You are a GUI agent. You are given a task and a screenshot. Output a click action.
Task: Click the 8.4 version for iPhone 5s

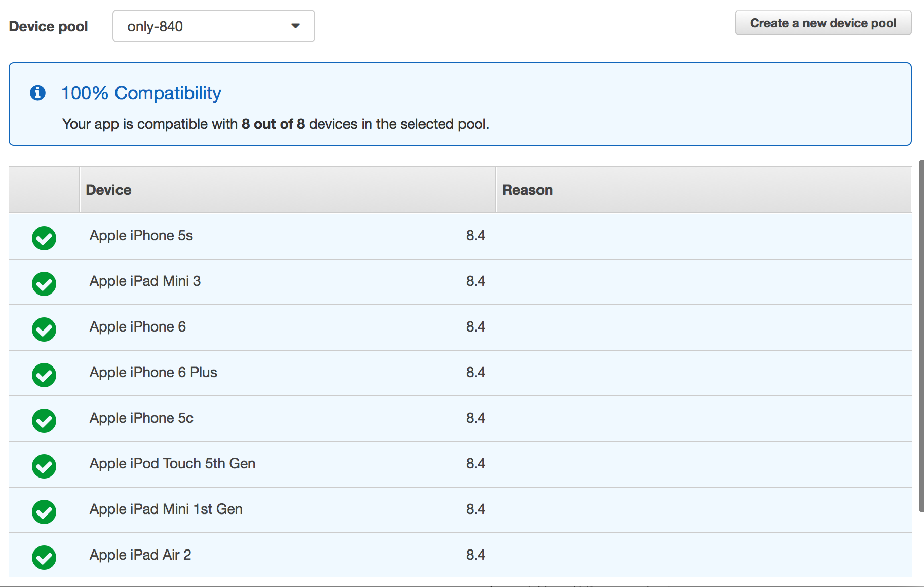(x=475, y=235)
